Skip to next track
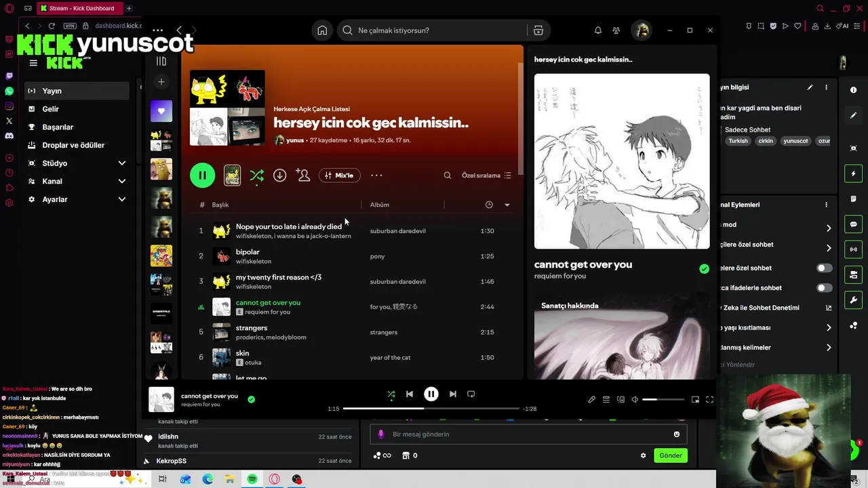Image resolution: width=868 pixels, height=488 pixels. 453,394
